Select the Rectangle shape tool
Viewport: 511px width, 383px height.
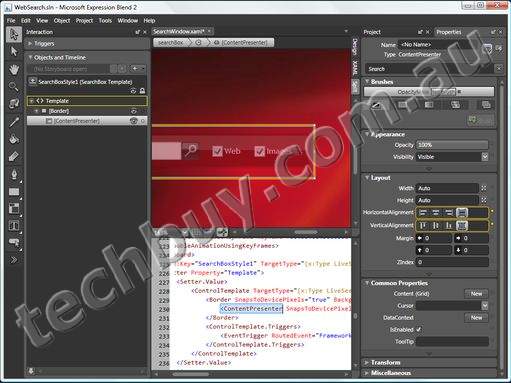click(14, 191)
